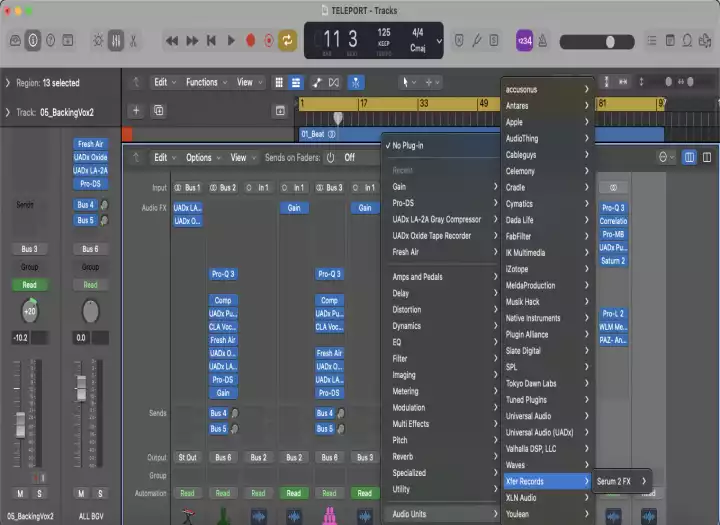Open the List Editors icon

pyautogui.click(x=652, y=41)
